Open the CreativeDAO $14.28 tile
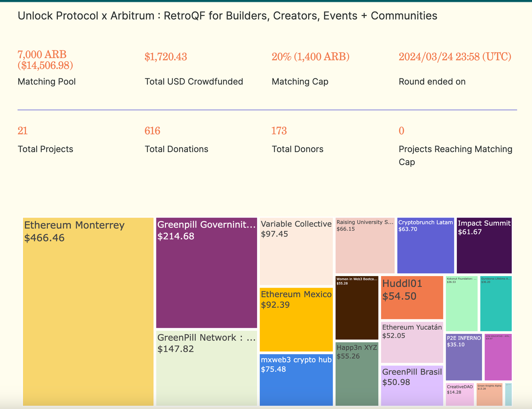The width and height of the screenshot is (532, 409). pos(460,394)
